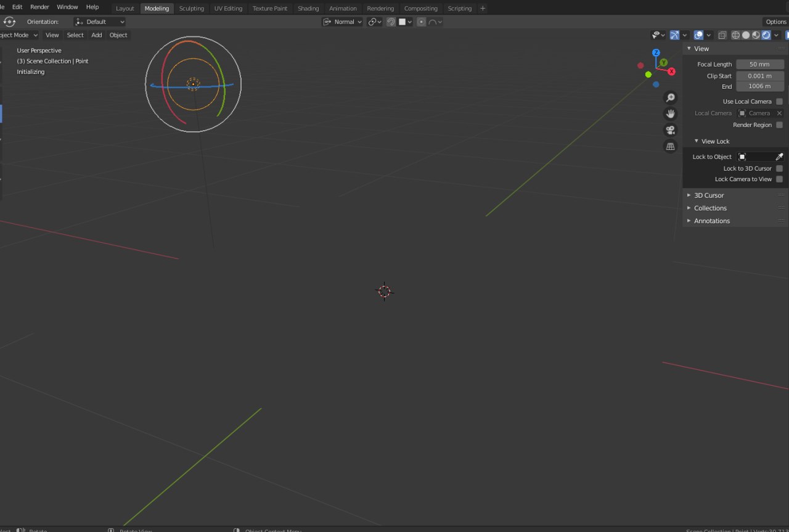The image size is (789, 532).
Task: Click the green Y axis on gizmo
Action: [664, 62]
